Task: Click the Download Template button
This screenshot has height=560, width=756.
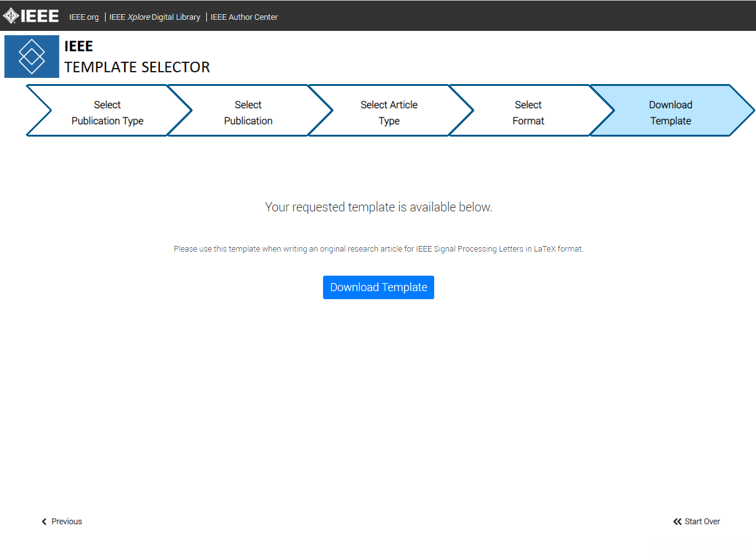Action: 379,287
